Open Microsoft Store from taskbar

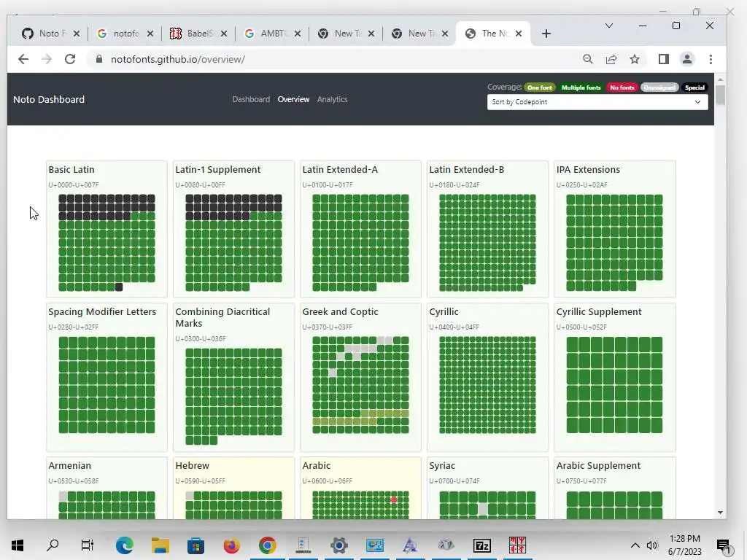click(196, 545)
